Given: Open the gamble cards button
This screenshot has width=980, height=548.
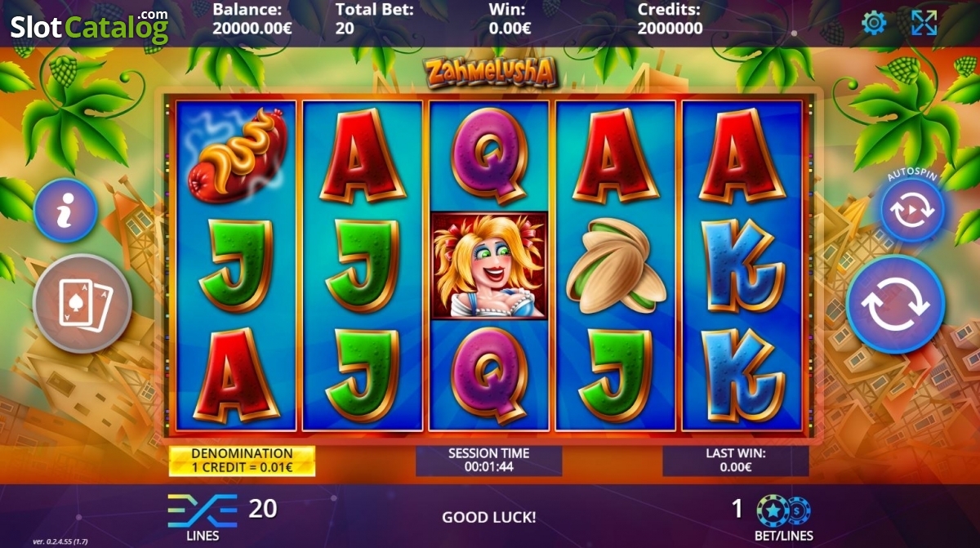Looking at the screenshot, I should point(82,304).
